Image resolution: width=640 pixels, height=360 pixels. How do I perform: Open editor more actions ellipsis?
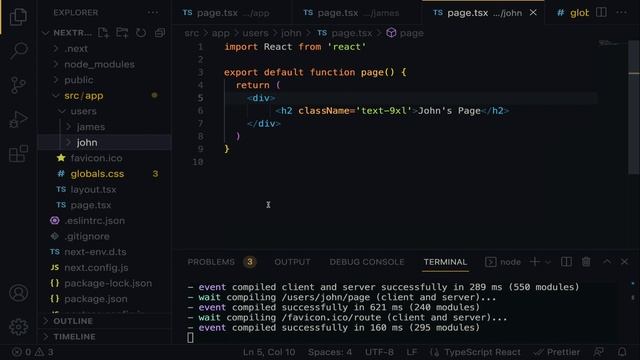tap(621, 13)
